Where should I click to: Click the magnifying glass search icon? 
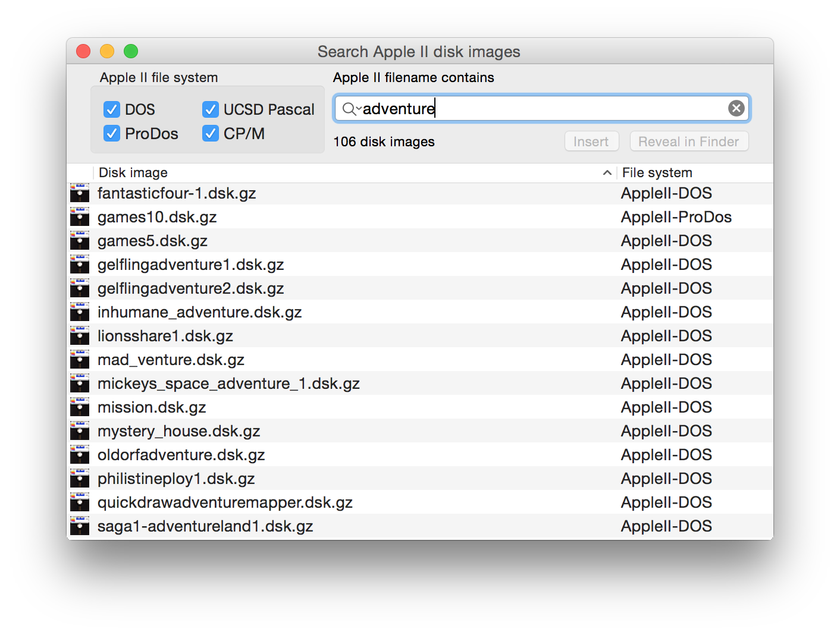[x=348, y=109]
